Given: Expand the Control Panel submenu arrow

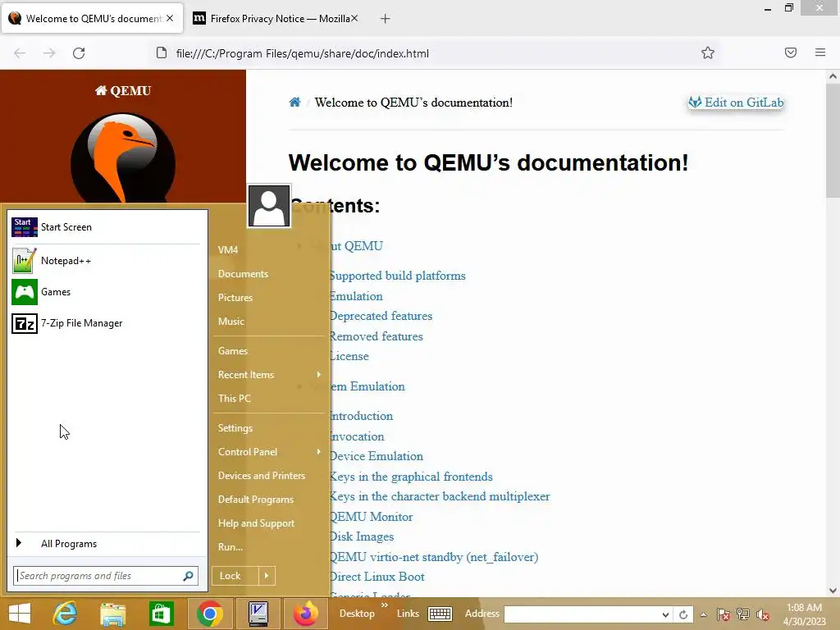Looking at the screenshot, I should click(319, 452).
